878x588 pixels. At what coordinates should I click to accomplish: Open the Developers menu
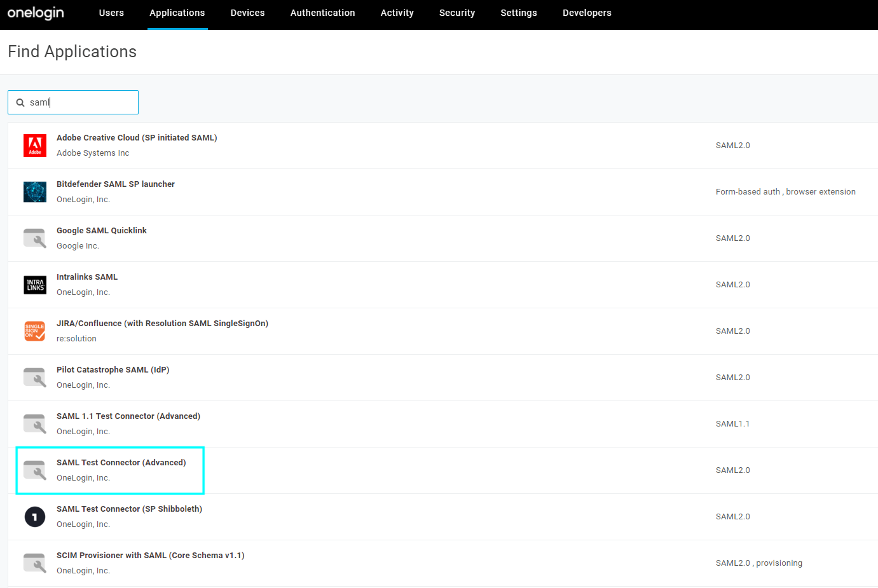point(587,13)
